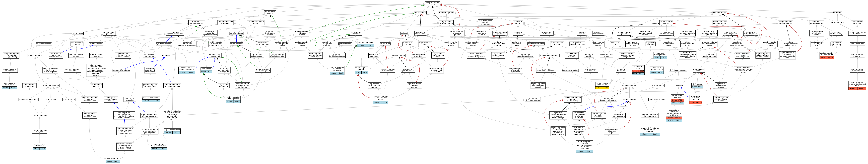Select the system development node
868x164 pixels.
tap(164, 44)
